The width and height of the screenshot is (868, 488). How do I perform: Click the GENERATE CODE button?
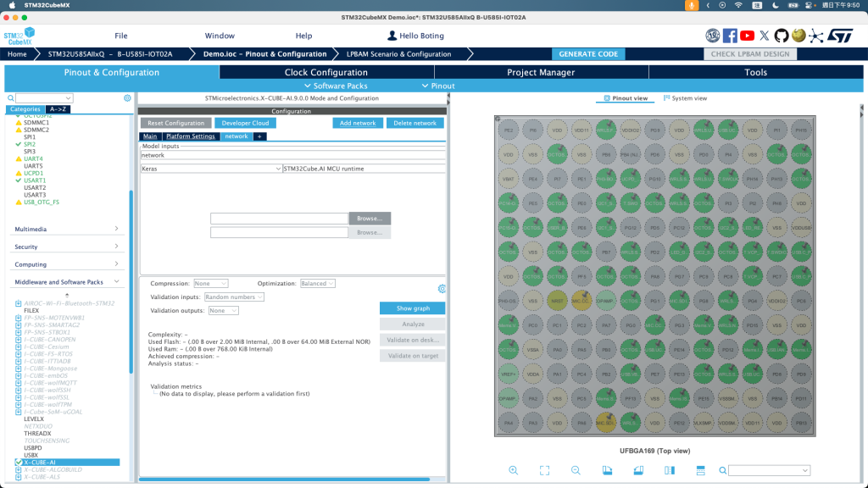(588, 54)
